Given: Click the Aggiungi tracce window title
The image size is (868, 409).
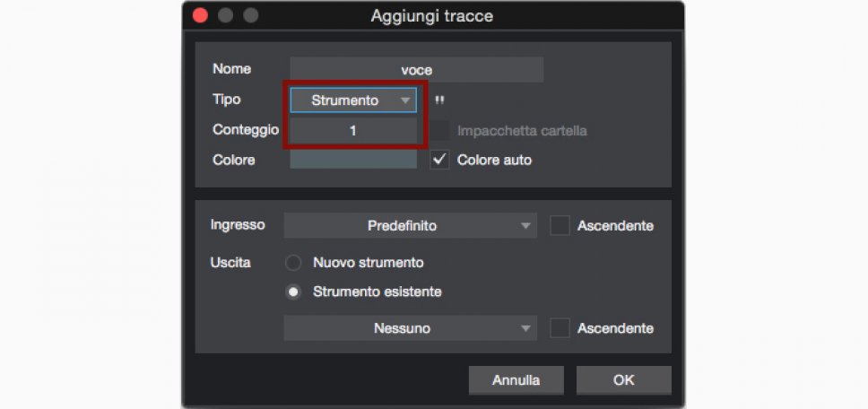Looking at the screenshot, I should [x=431, y=16].
